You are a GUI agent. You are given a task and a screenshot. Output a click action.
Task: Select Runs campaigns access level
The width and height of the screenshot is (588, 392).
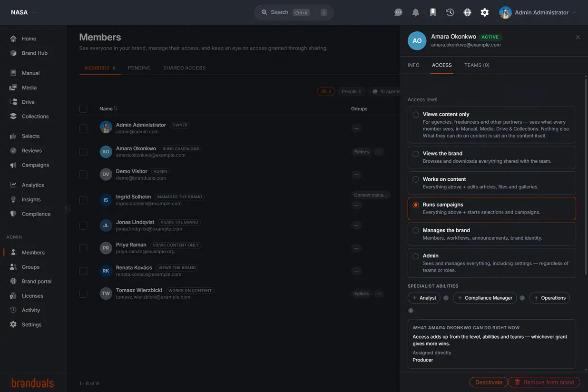click(491, 208)
